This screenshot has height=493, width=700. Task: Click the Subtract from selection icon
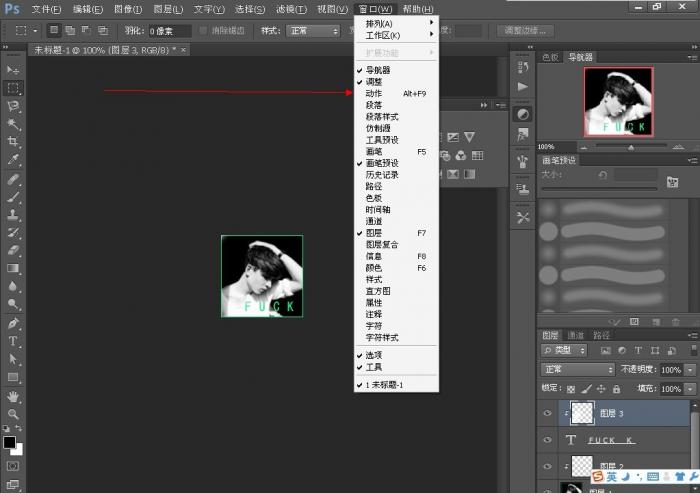click(x=86, y=30)
